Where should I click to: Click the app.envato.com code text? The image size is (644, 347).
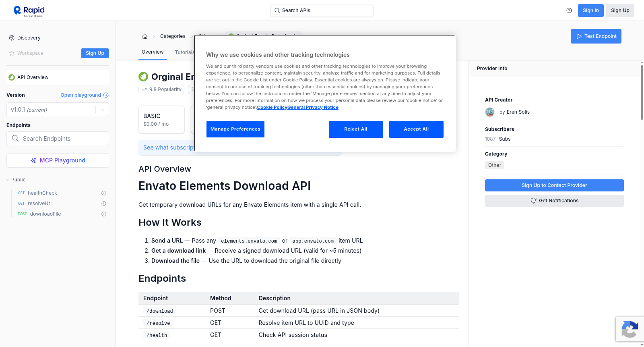(x=313, y=241)
